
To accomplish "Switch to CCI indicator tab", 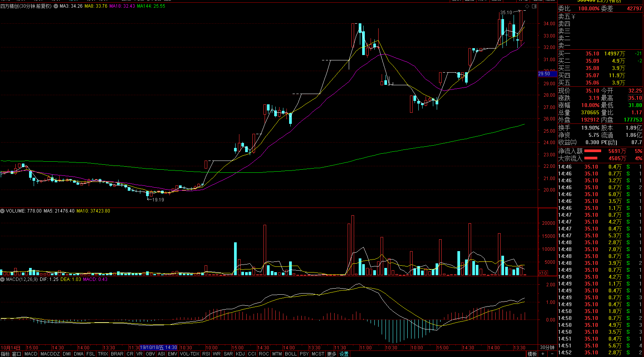I will 252,354.
